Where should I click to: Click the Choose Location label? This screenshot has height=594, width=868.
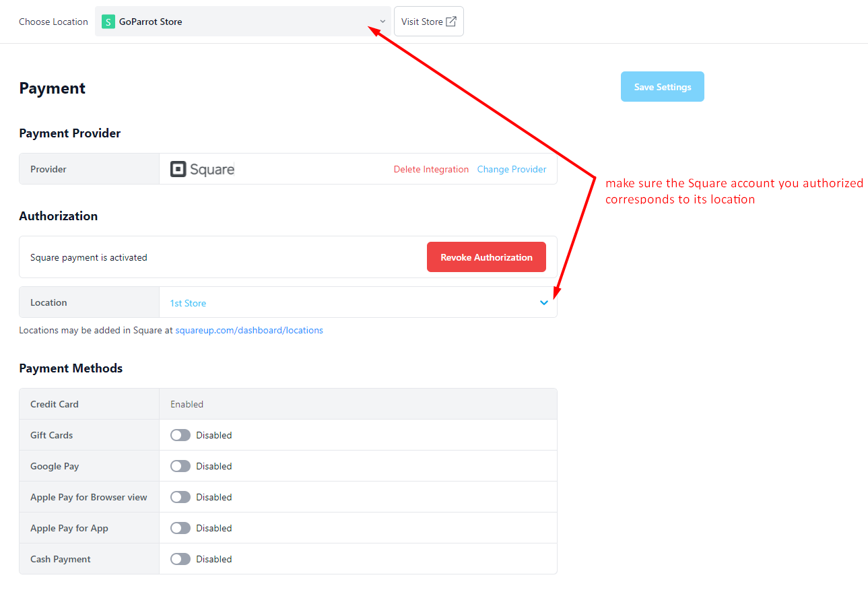point(53,22)
